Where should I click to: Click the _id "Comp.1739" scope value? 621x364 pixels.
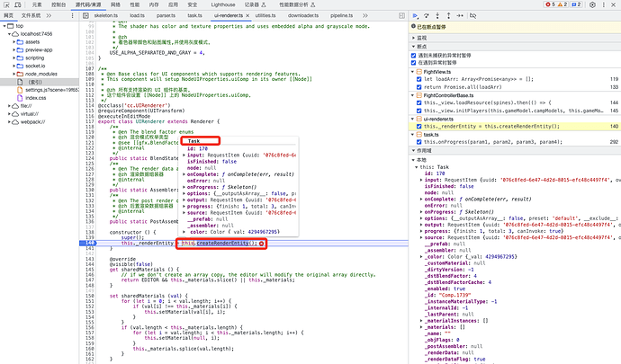(454, 295)
